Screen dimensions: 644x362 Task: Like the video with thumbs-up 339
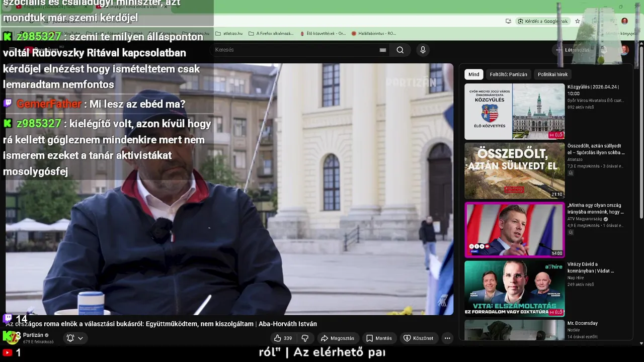[x=283, y=338]
